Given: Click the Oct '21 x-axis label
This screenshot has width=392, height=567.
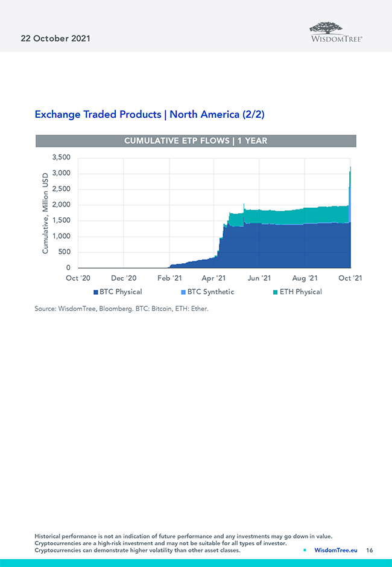Looking at the screenshot, I should [350, 278].
